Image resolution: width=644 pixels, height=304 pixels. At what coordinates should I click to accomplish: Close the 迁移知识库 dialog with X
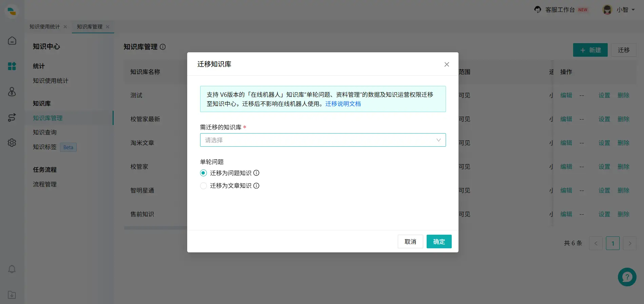447,64
